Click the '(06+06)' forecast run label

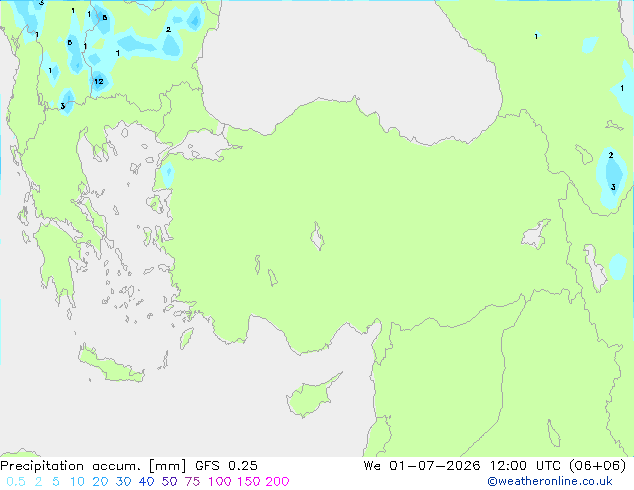(597, 466)
